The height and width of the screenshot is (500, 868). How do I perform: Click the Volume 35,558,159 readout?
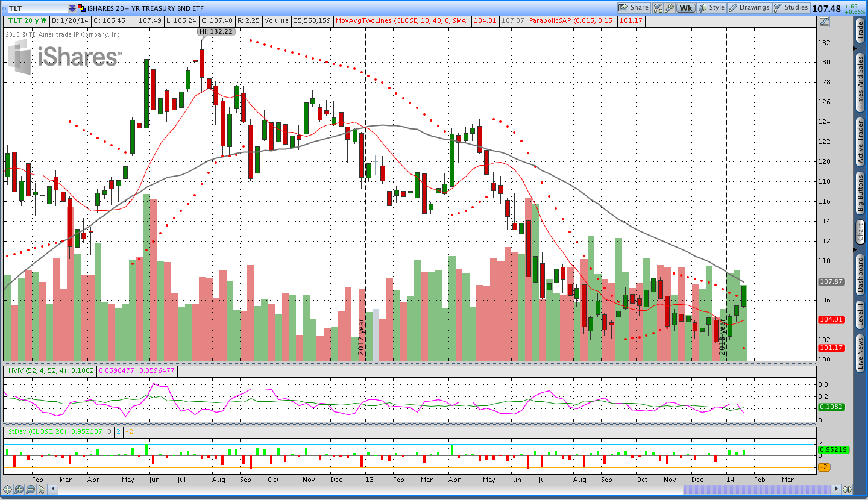click(297, 20)
